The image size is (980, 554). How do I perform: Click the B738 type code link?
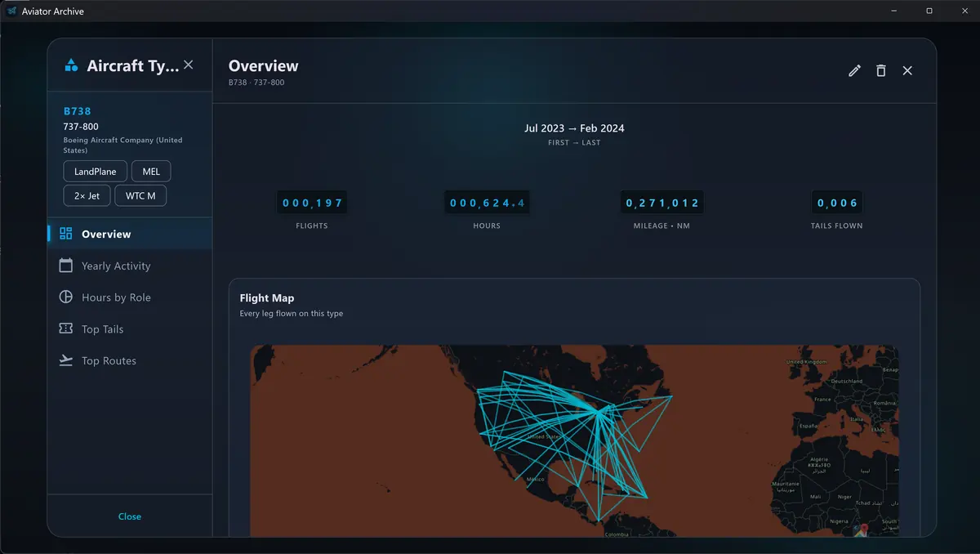click(x=78, y=111)
